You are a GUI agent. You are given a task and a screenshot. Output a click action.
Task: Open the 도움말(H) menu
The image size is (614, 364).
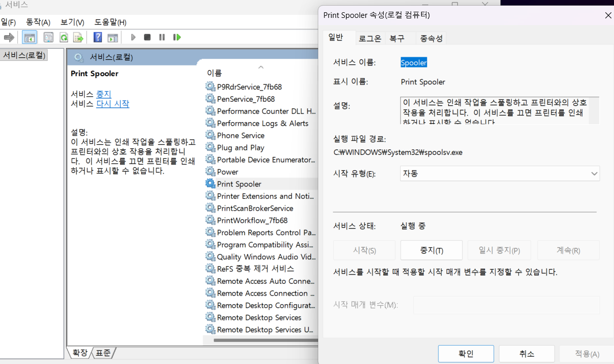click(111, 22)
